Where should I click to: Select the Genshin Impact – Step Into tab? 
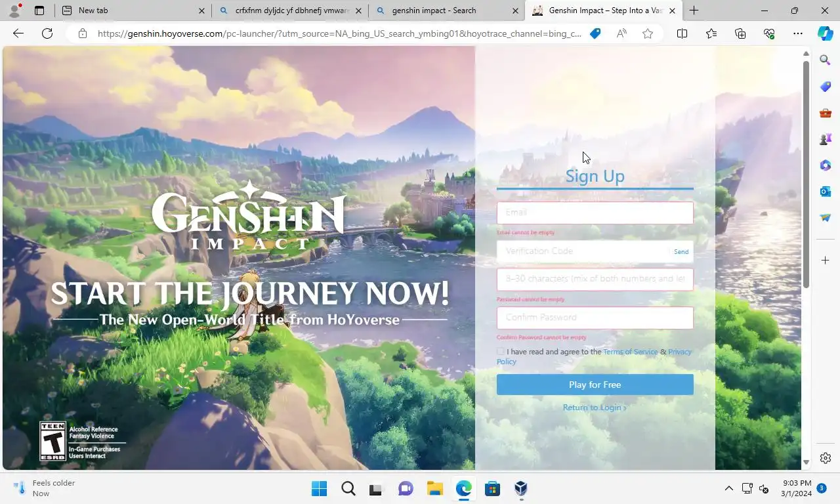click(x=604, y=10)
